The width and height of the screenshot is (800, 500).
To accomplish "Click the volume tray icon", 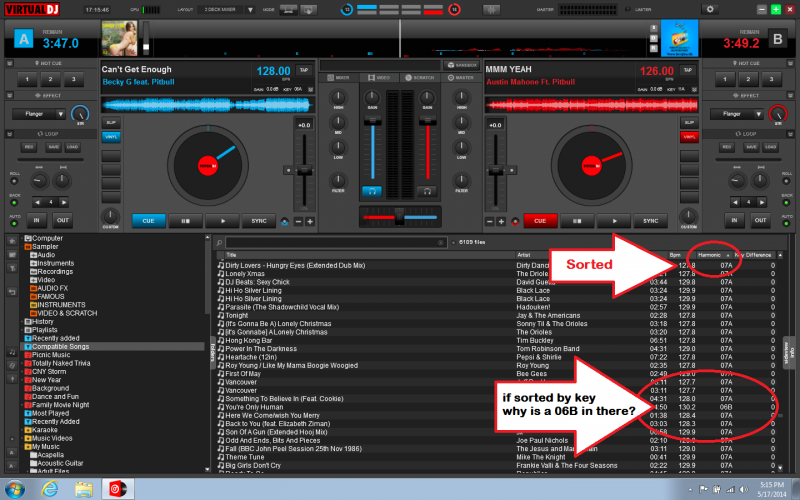I will click(743, 490).
